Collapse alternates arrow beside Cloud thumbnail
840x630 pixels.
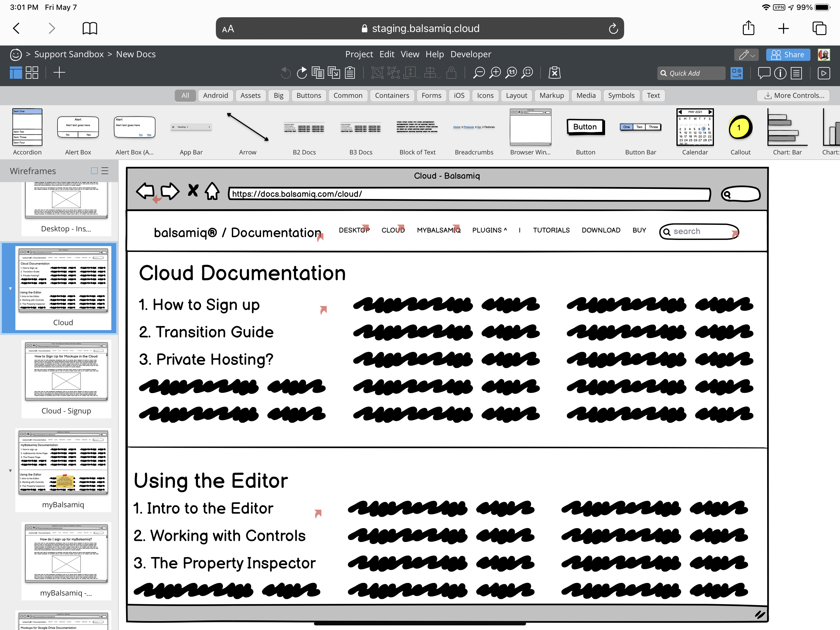10,289
